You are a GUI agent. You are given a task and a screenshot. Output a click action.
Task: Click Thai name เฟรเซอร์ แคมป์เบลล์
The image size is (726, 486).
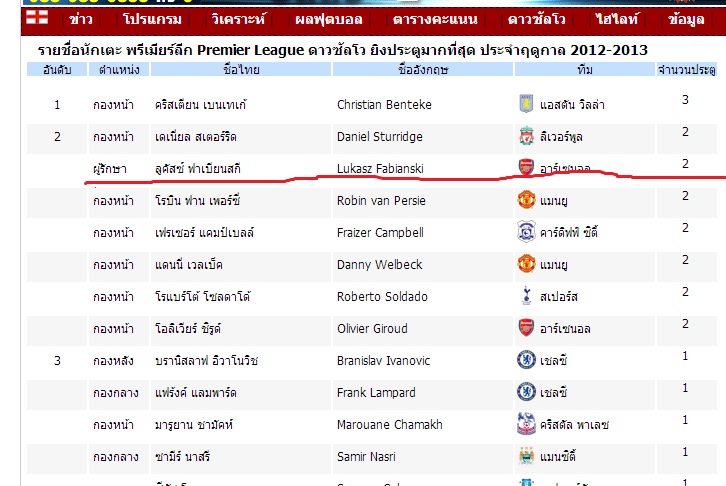pyautogui.click(x=204, y=232)
